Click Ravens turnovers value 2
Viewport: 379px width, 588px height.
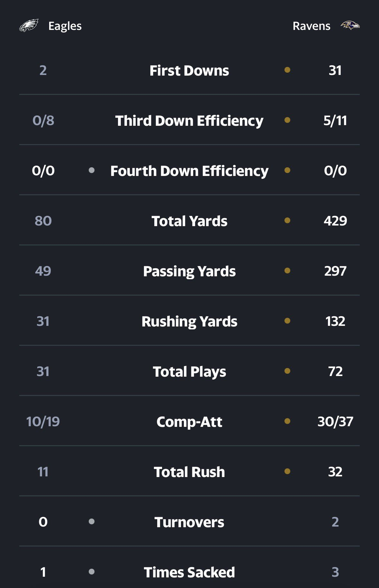335,522
